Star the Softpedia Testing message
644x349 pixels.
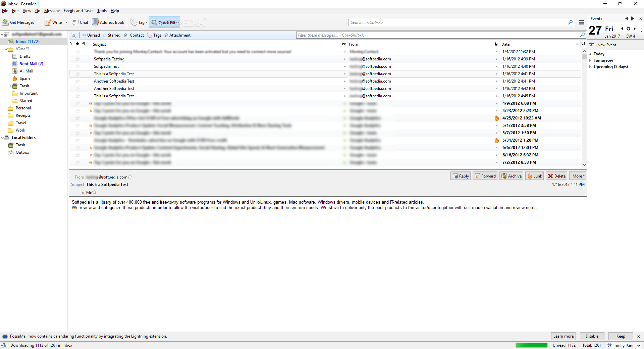click(x=78, y=59)
